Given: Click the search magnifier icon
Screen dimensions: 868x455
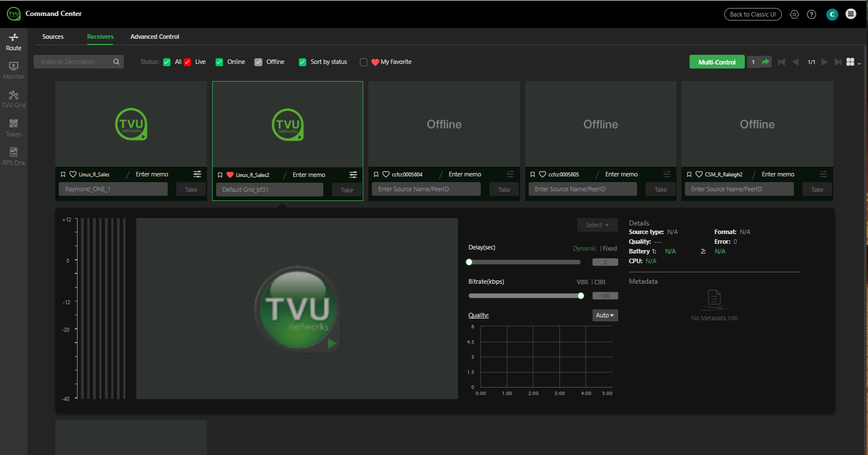Looking at the screenshot, I should tap(116, 62).
